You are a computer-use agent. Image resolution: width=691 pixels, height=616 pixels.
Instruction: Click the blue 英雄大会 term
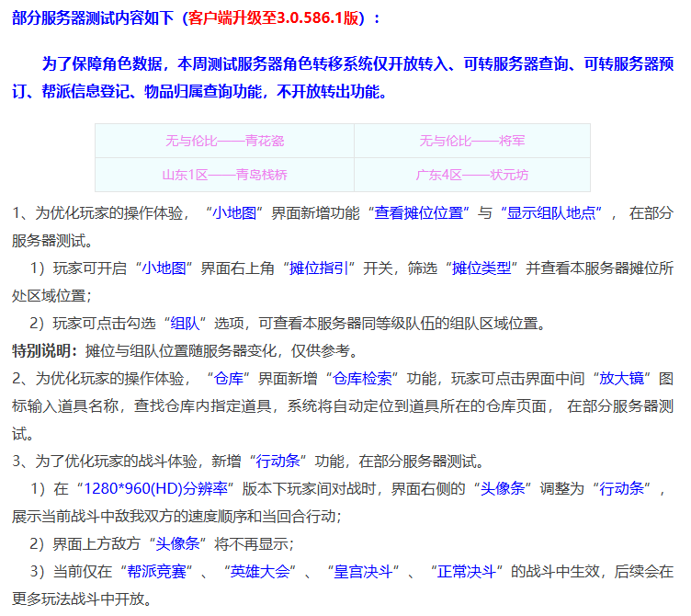pos(263,571)
